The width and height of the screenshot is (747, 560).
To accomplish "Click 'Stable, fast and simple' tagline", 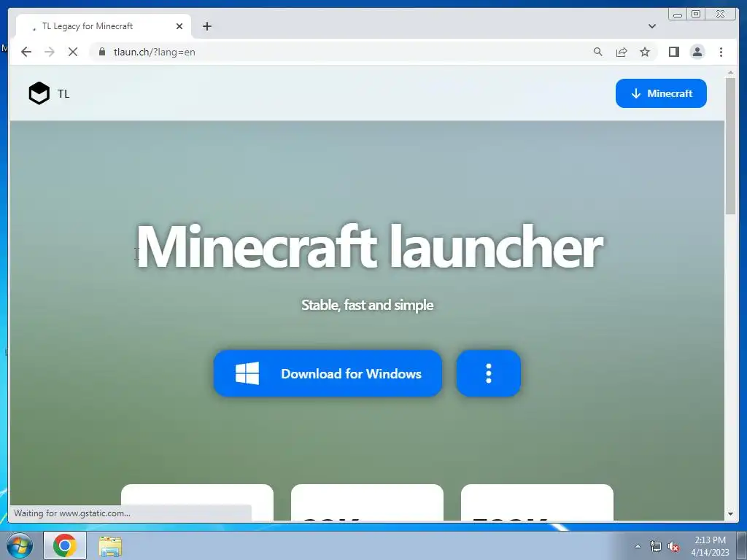I will point(368,305).
